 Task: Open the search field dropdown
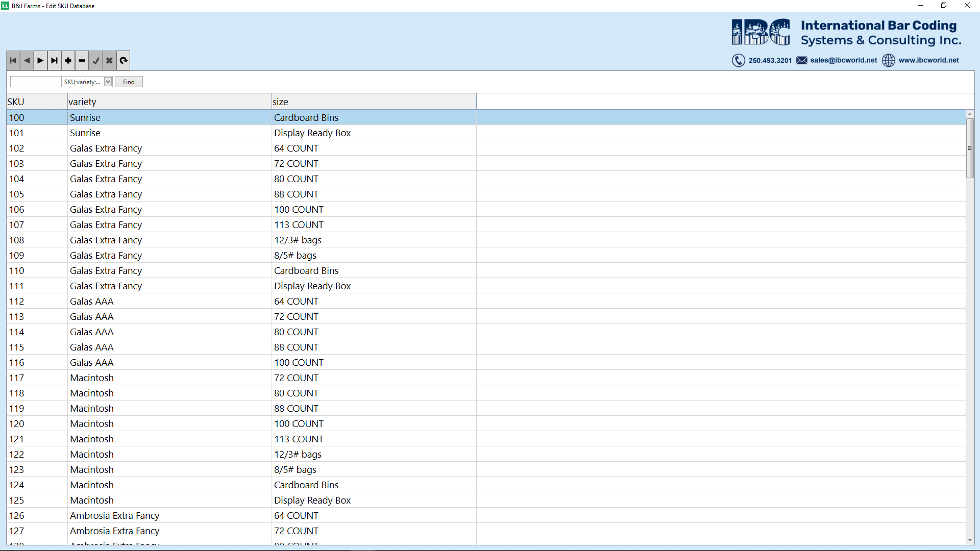pos(108,82)
